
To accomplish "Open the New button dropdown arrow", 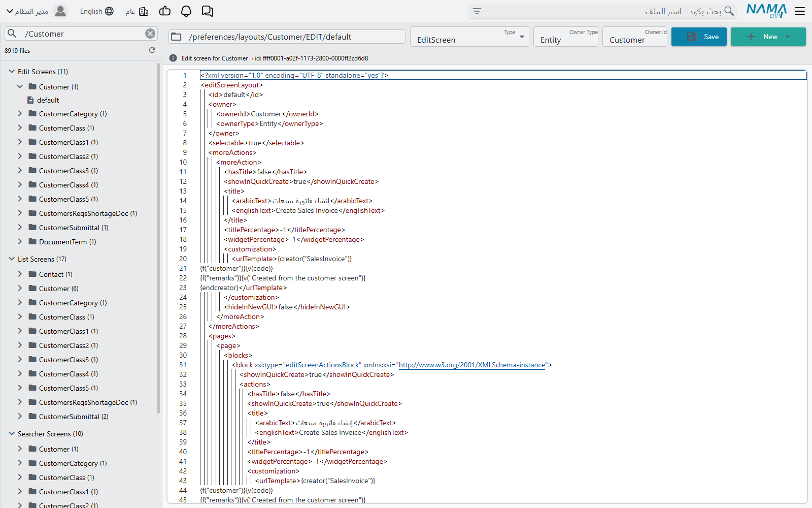I will 788,37.
